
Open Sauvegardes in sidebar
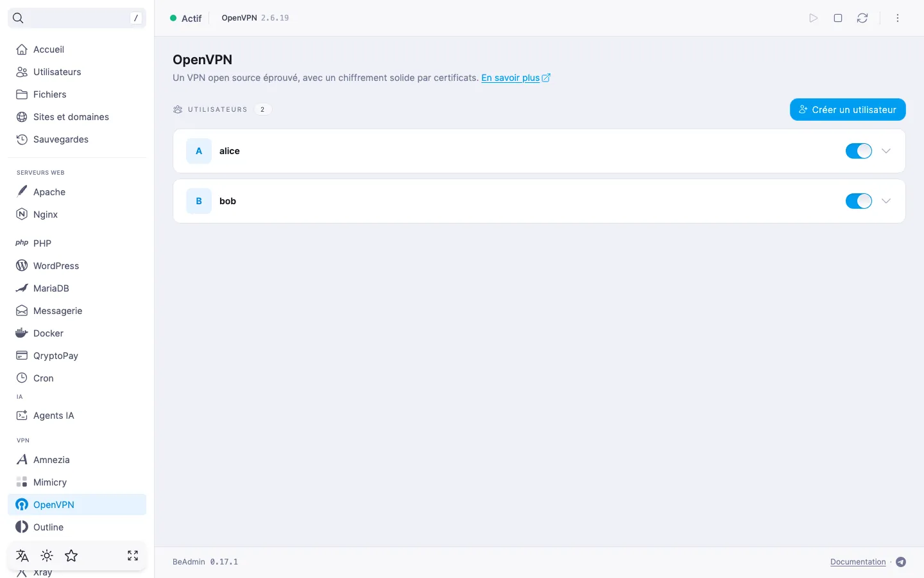point(77,139)
